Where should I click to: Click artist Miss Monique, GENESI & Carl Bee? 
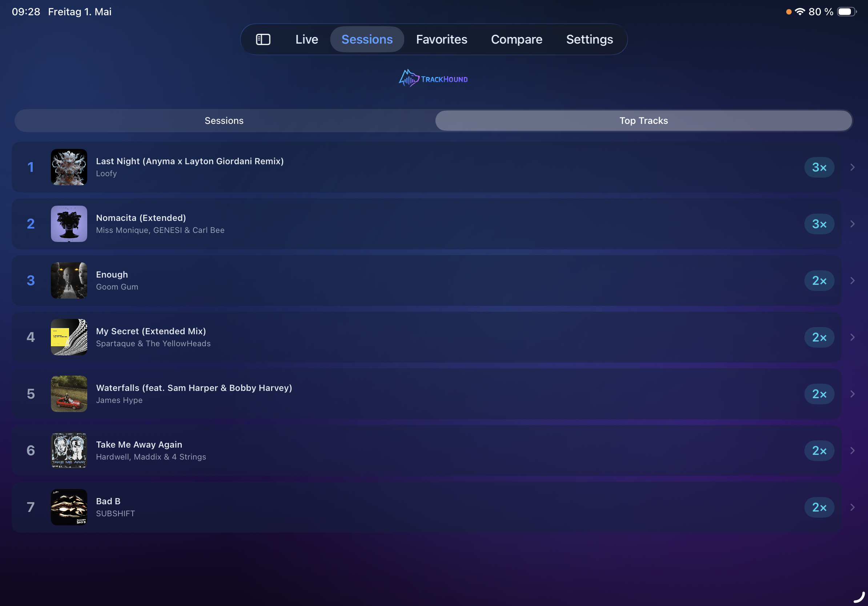[160, 230]
